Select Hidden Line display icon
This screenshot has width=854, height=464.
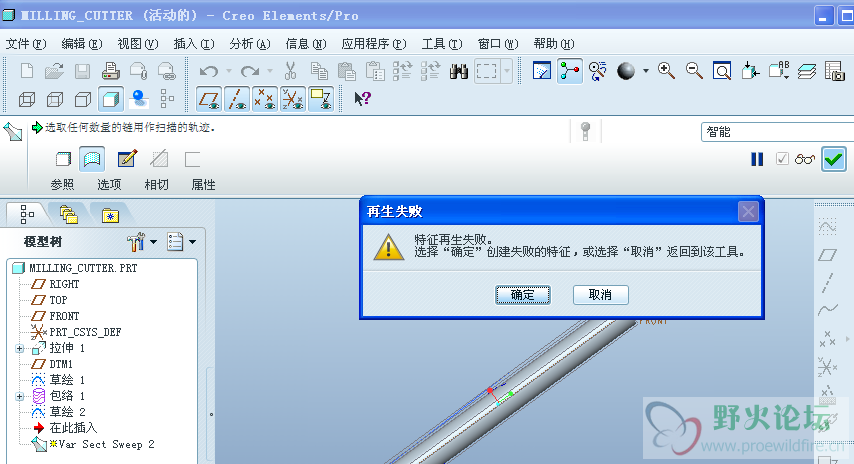click(x=54, y=99)
